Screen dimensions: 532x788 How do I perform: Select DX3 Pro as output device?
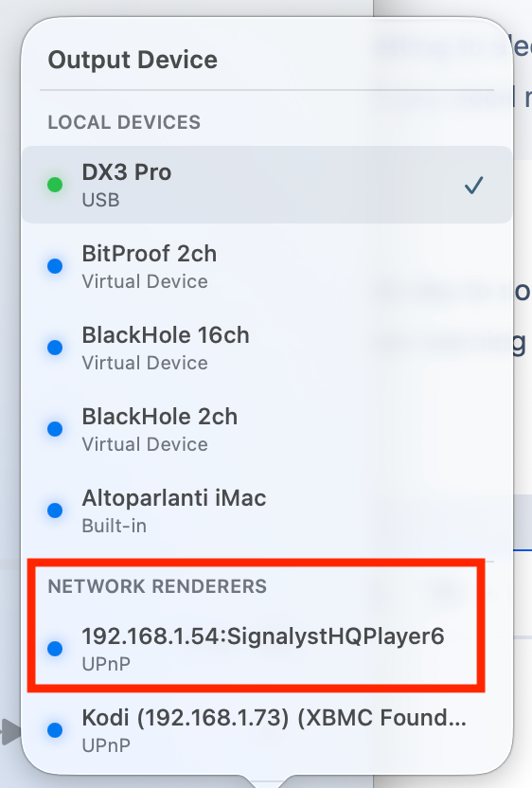pyautogui.click(x=267, y=185)
